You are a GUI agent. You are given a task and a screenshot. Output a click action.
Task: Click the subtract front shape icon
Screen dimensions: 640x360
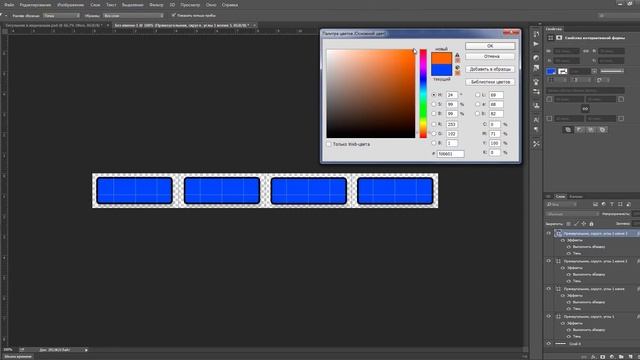[579, 130]
